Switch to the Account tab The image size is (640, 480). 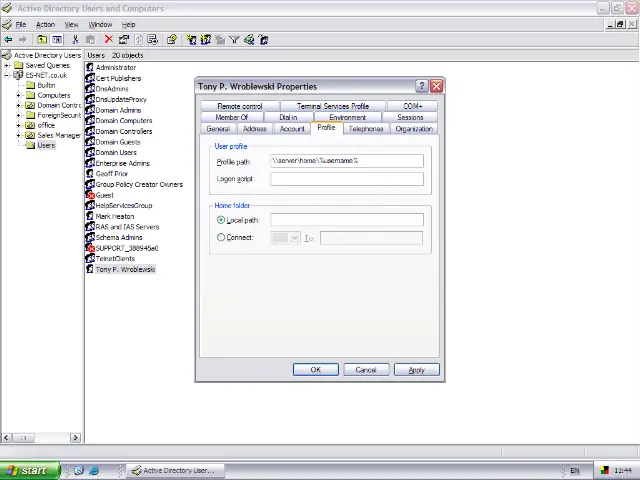coord(292,129)
